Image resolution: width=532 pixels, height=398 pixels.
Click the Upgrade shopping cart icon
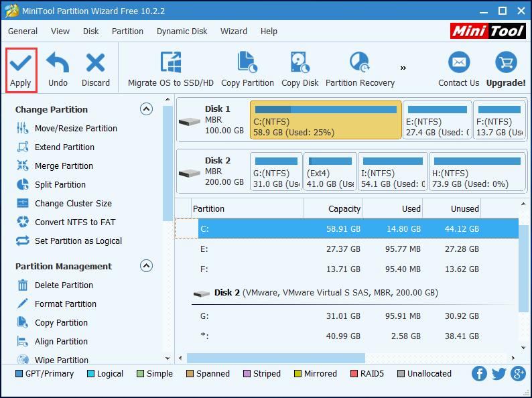(507, 62)
